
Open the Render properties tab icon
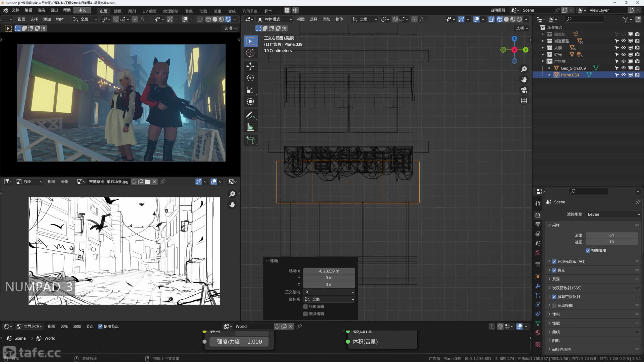tap(538, 215)
